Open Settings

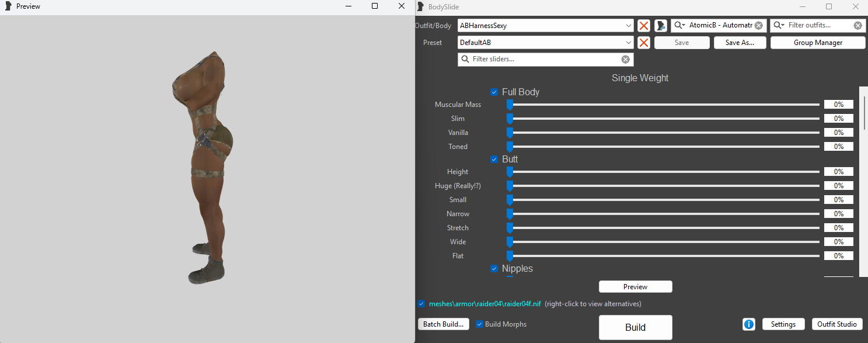(783, 324)
